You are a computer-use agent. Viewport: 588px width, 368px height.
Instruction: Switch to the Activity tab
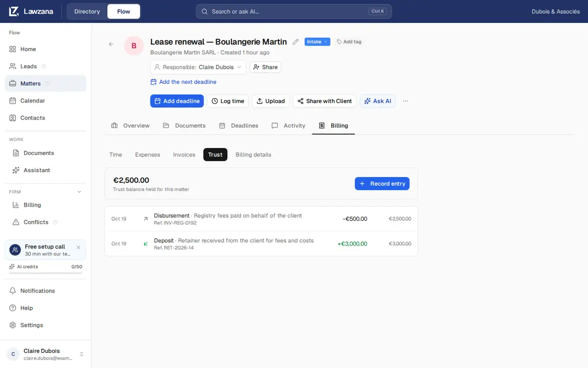(289, 126)
